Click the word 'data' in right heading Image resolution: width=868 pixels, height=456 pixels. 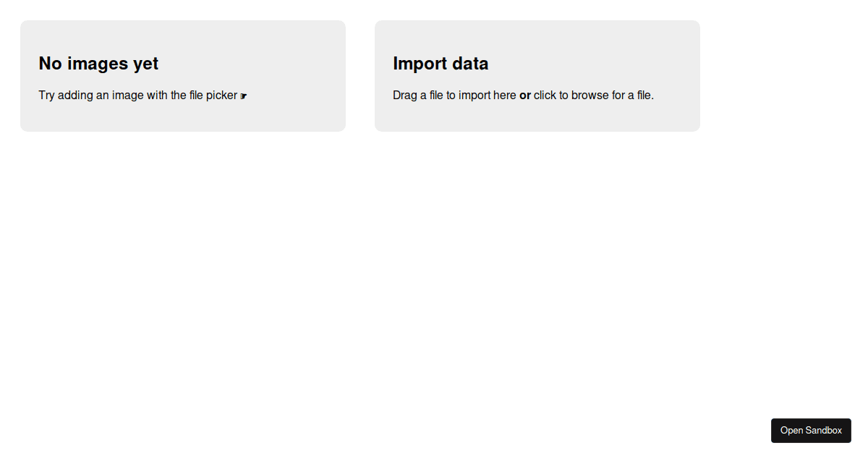point(472,64)
